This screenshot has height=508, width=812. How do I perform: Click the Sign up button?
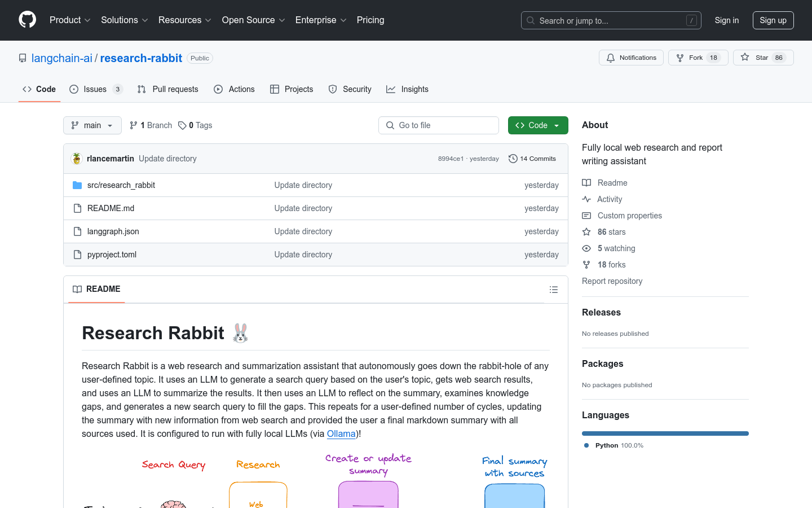pos(773,20)
